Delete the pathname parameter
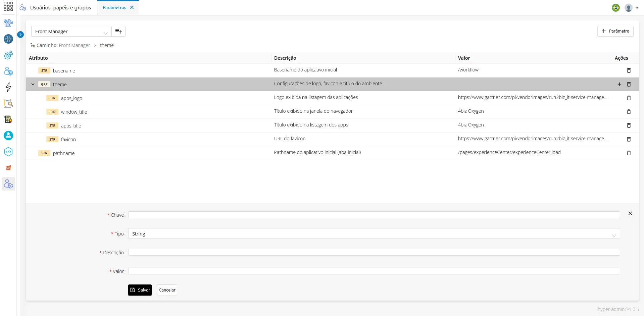644x316 pixels. [x=629, y=153]
